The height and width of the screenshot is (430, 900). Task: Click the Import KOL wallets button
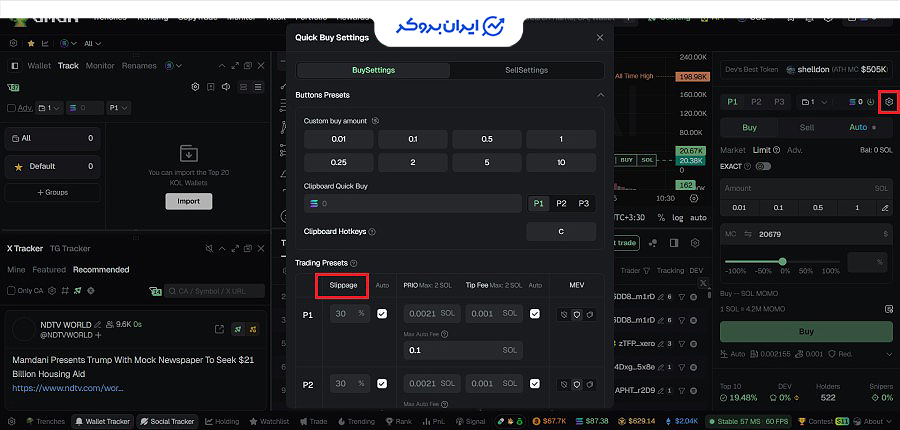tap(189, 202)
